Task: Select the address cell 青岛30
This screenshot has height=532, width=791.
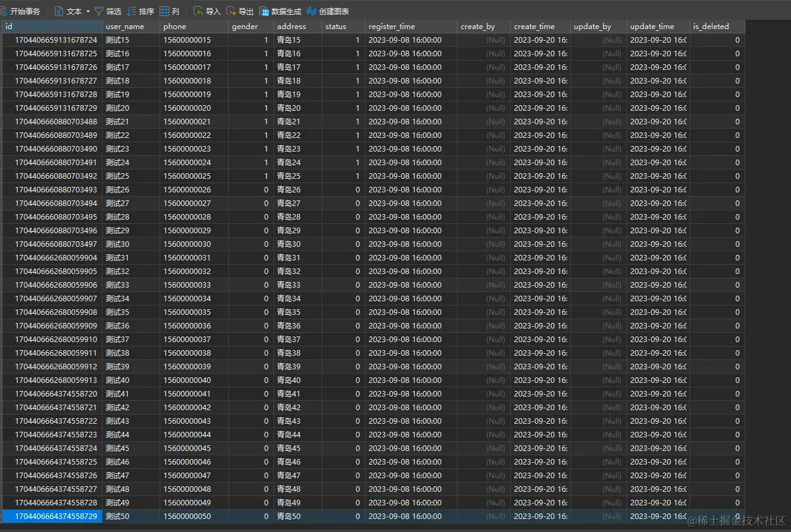Action: [x=298, y=244]
